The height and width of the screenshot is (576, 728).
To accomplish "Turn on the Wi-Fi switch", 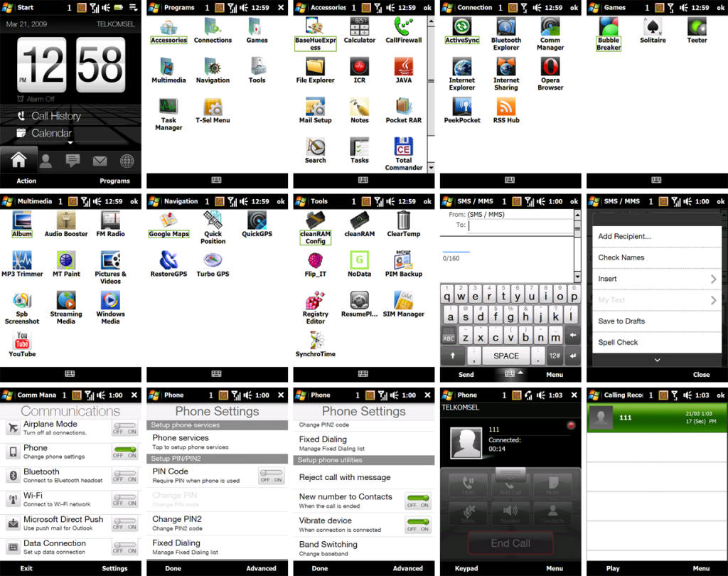I will [x=125, y=500].
